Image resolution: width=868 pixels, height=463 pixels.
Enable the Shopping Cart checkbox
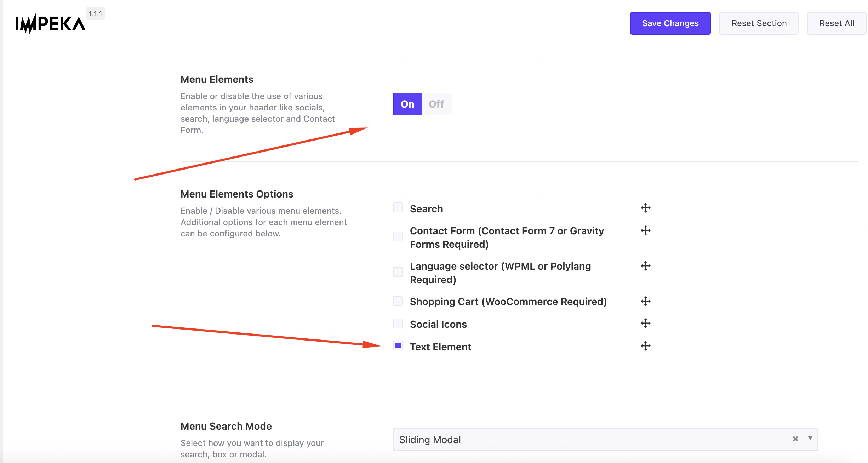click(398, 301)
